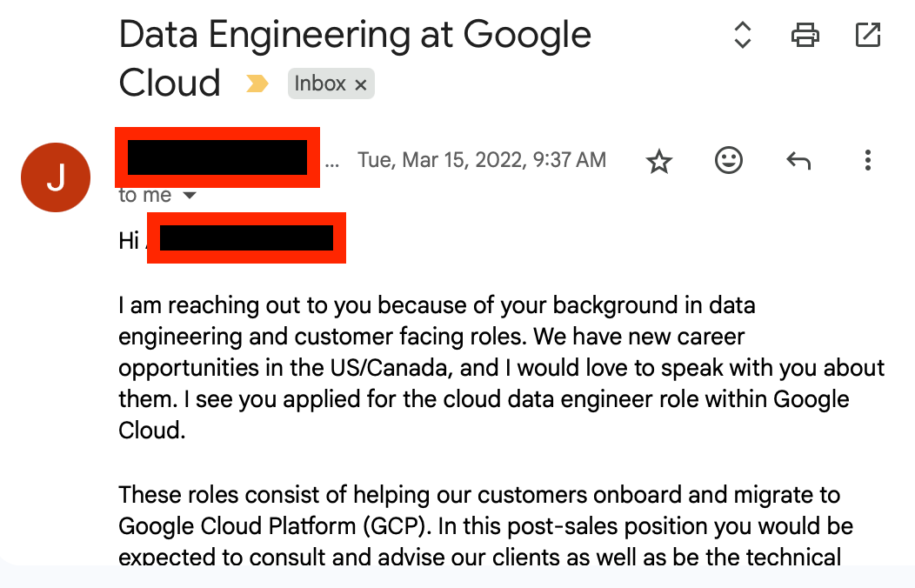The height and width of the screenshot is (588, 915).
Task: Expand the recipient details arrow beside "to me"
Action: tap(189, 196)
